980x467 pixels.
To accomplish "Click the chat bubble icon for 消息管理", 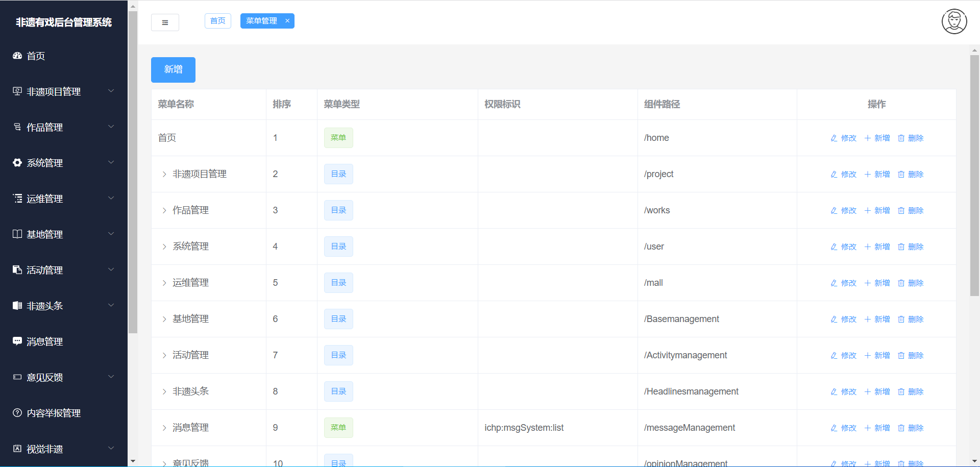I will pos(17,341).
